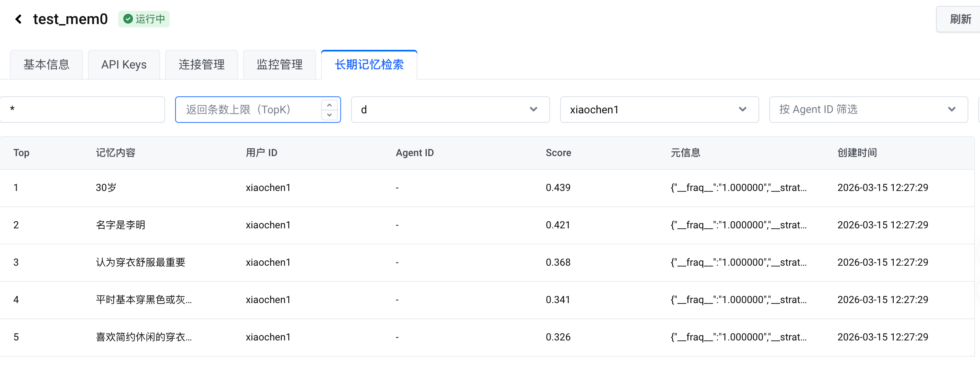Switch to the 基本信息 tab
This screenshot has width=980, height=367.
(46, 65)
